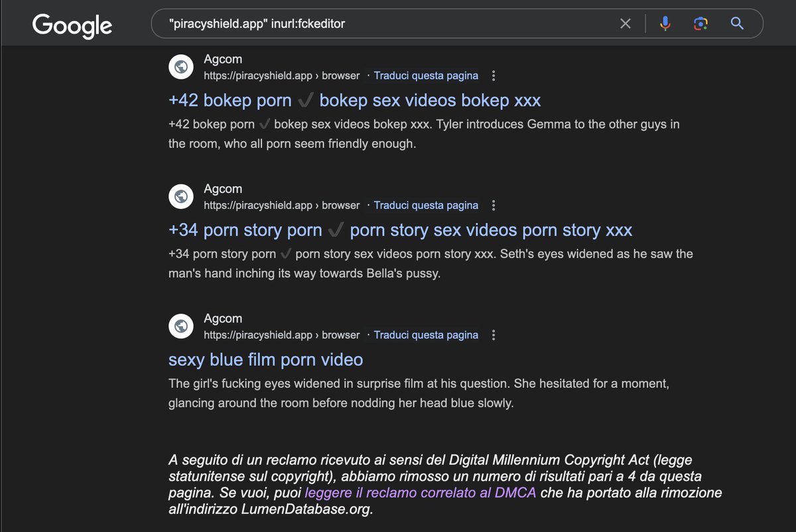Click 'Traduci questa pagina' on '+42 bokep' result
The height and width of the screenshot is (532, 796).
[x=426, y=76]
